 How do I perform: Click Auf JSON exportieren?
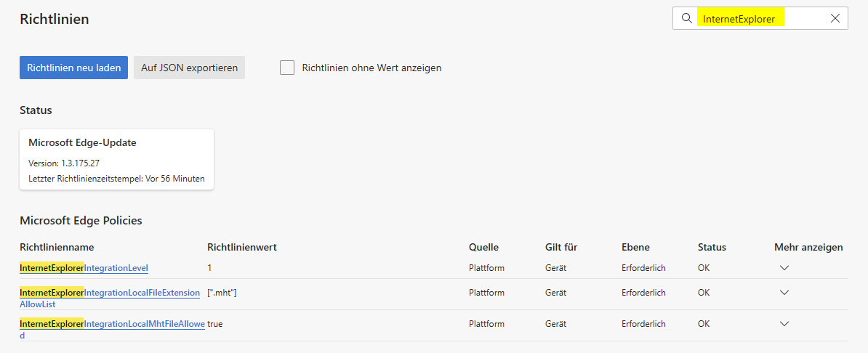click(189, 68)
